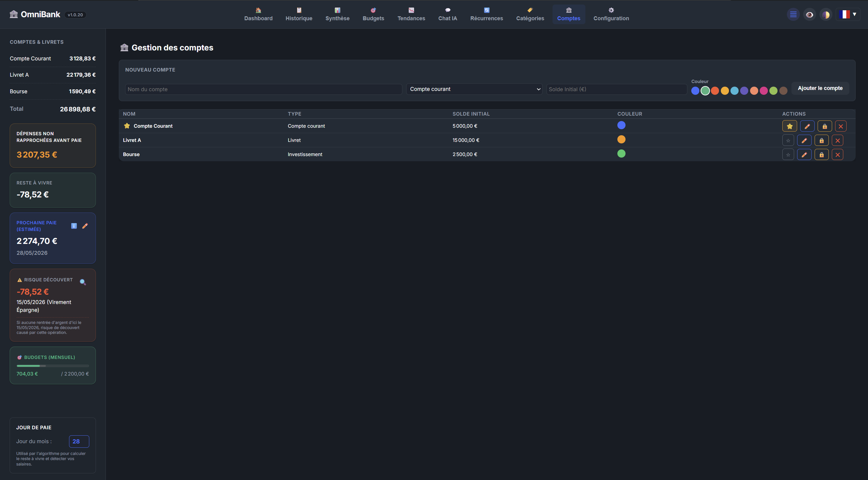The height and width of the screenshot is (480, 868).
Task: Lock the Livret A account
Action: click(x=822, y=140)
